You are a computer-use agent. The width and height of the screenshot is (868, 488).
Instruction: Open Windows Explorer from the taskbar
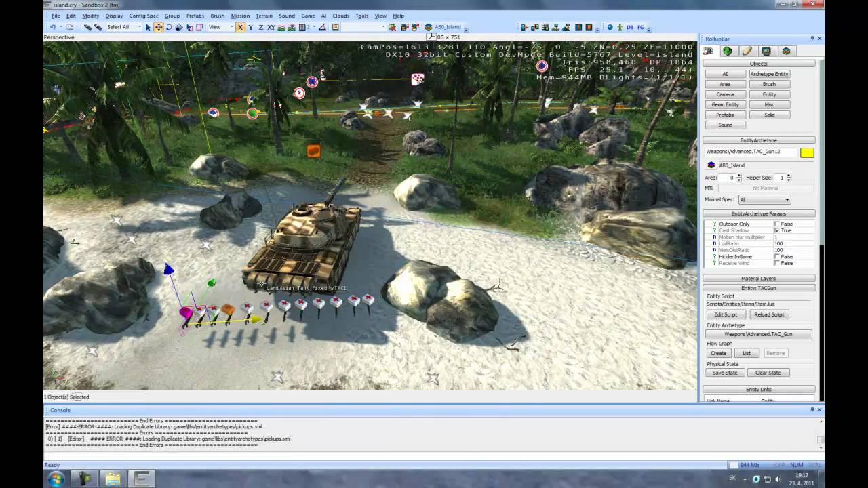113,479
